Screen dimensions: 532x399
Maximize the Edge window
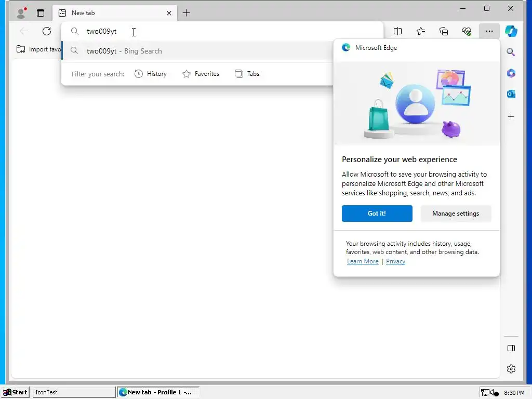pyautogui.click(x=486, y=8)
